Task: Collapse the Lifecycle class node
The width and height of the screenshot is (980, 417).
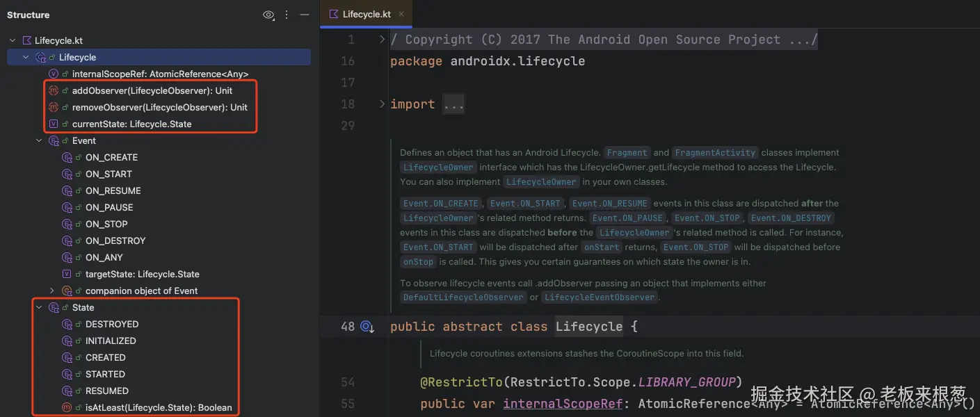Action: pos(26,57)
